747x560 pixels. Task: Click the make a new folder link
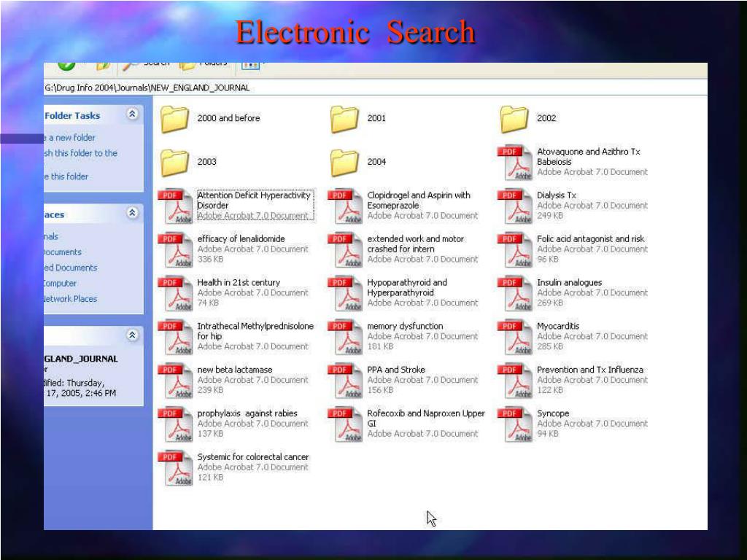(70, 138)
